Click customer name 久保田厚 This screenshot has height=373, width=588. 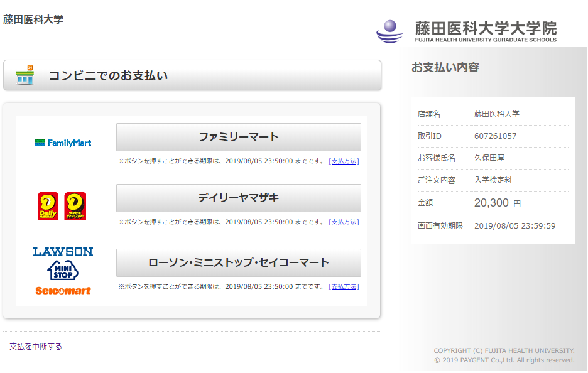[x=489, y=158]
